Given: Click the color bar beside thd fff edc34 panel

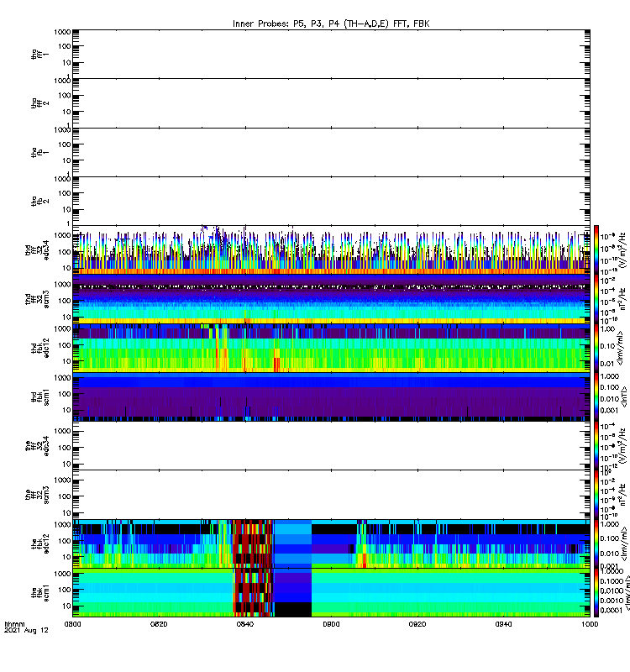Looking at the screenshot, I should tap(596, 249).
